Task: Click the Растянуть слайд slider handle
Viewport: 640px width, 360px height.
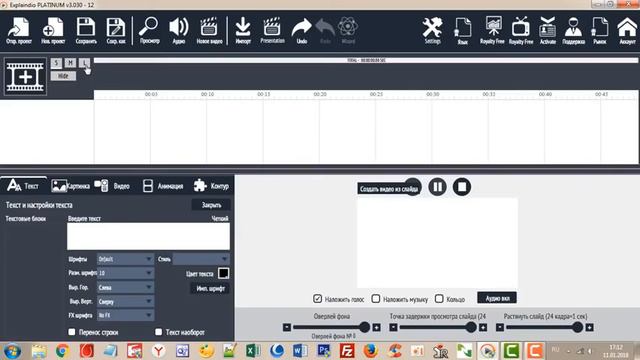Action: click(577, 327)
